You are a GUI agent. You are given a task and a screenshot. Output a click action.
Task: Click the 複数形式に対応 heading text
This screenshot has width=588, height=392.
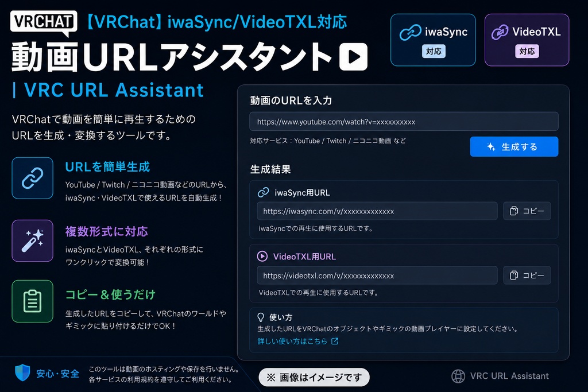106,232
